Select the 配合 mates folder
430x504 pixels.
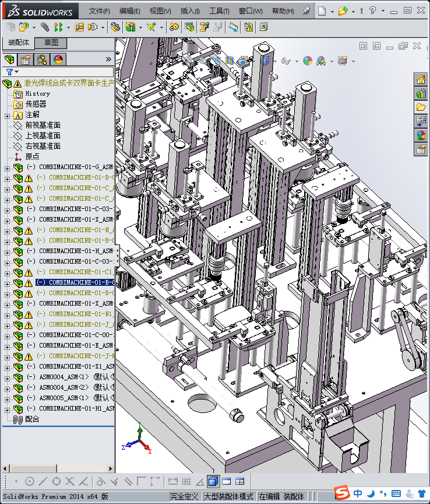[32, 419]
